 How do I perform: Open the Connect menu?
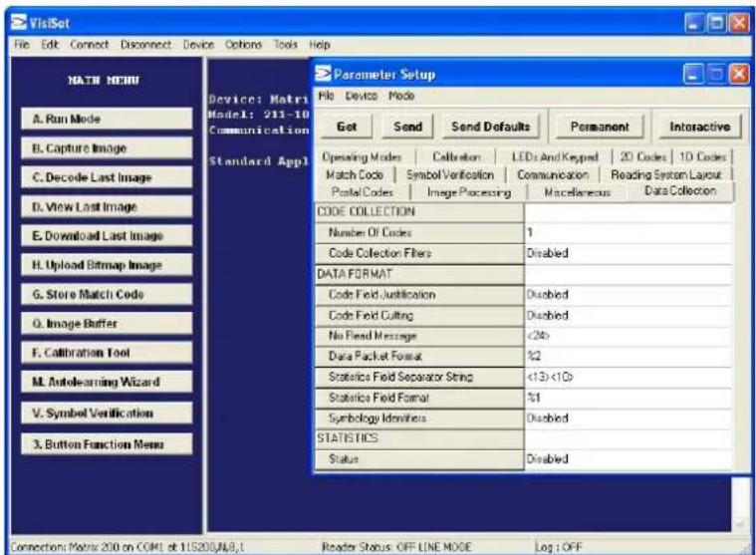tap(90, 45)
